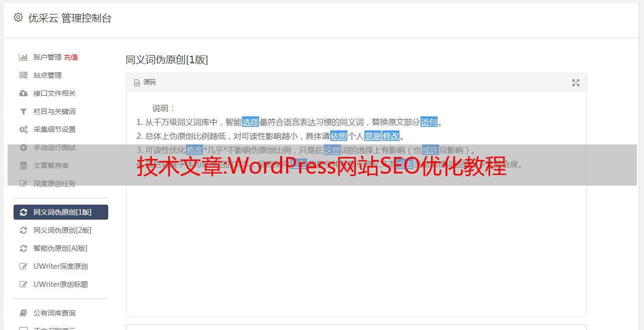
Task: Click the refresh icon for 同义词伪原创[1版]
Action: pyautogui.click(x=23, y=212)
